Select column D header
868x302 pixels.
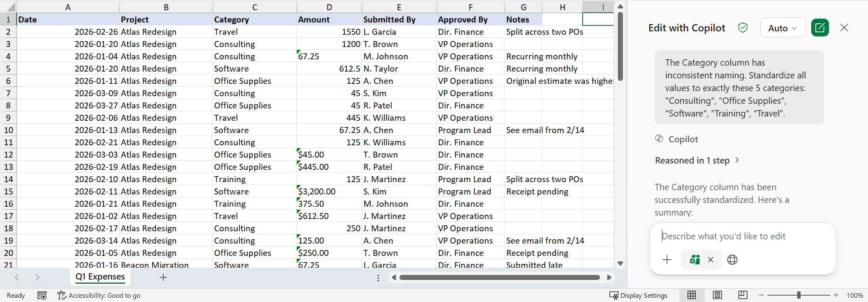click(x=329, y=7)
